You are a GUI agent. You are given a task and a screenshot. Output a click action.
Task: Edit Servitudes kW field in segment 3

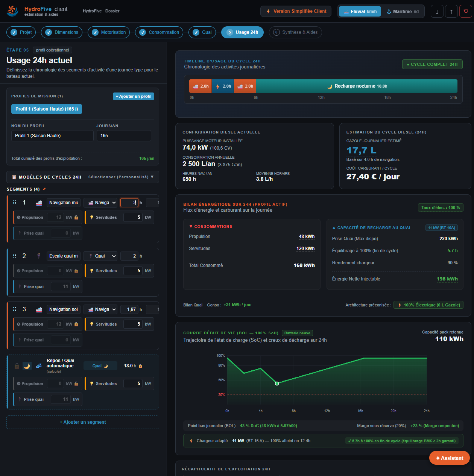133,324
